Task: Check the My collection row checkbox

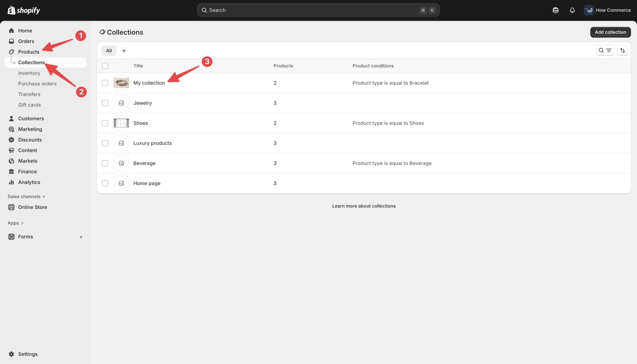Action: coord(105,83)
